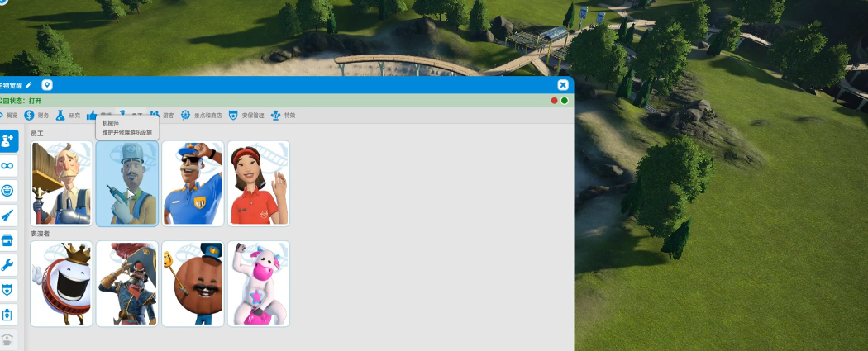Click the 公园状态: 打开 park status text
This screenshot has width=868, height=351.
(x=21, y=101)
